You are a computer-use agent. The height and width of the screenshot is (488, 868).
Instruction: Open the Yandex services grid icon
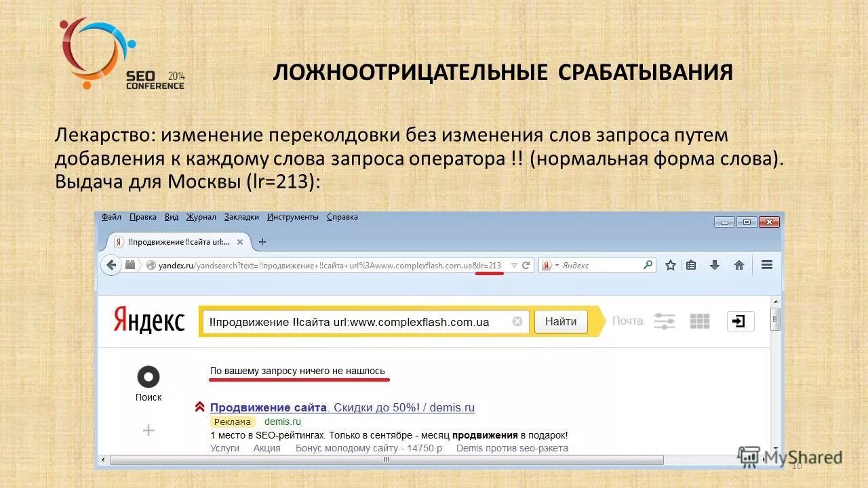coord(699,321)
